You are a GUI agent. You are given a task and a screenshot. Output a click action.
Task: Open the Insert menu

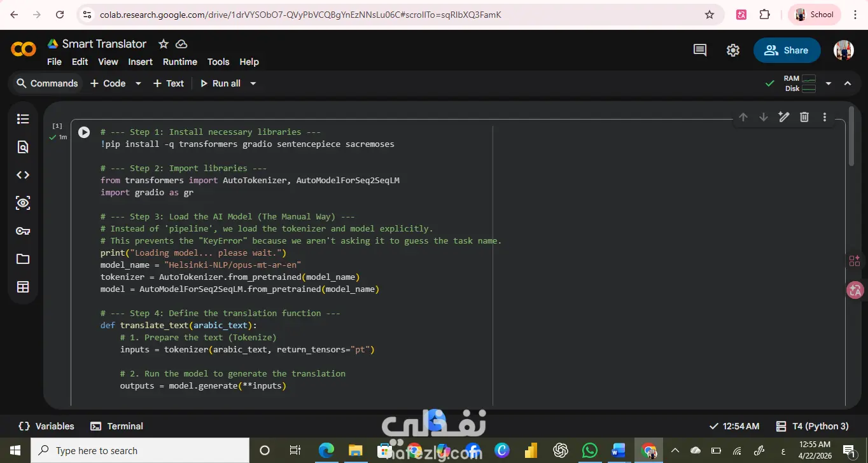click(140, 62)
